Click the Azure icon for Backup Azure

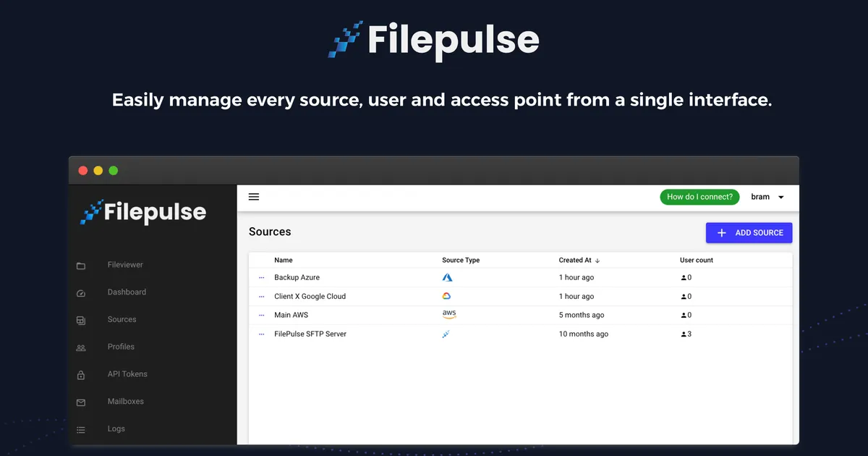pyautogui.click(x=447, y=277)
